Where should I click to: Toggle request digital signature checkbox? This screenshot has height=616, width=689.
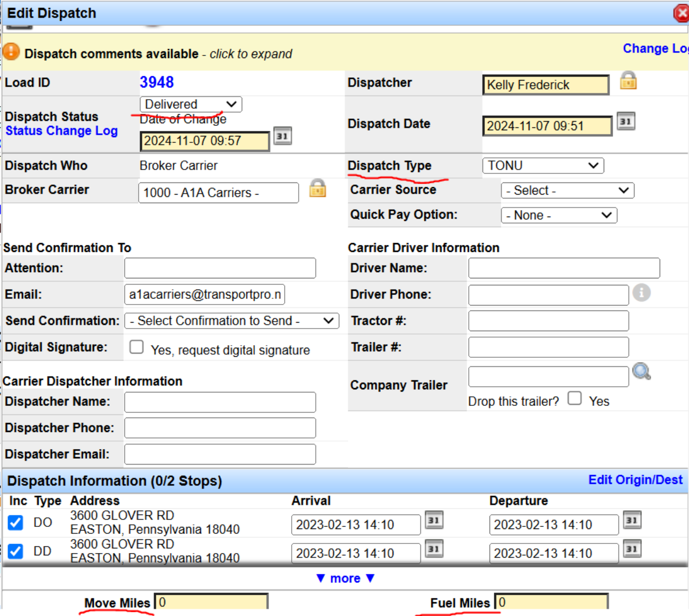pos(137,347)
